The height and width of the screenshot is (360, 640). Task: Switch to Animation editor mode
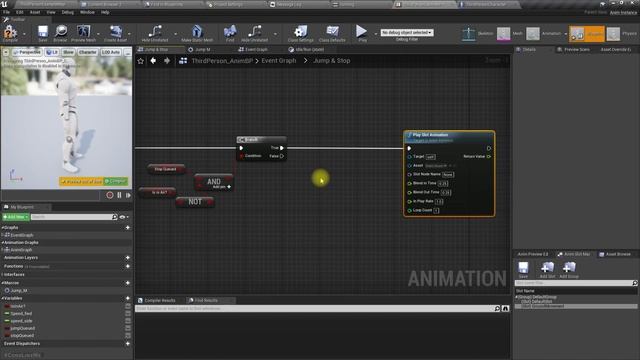544,33
